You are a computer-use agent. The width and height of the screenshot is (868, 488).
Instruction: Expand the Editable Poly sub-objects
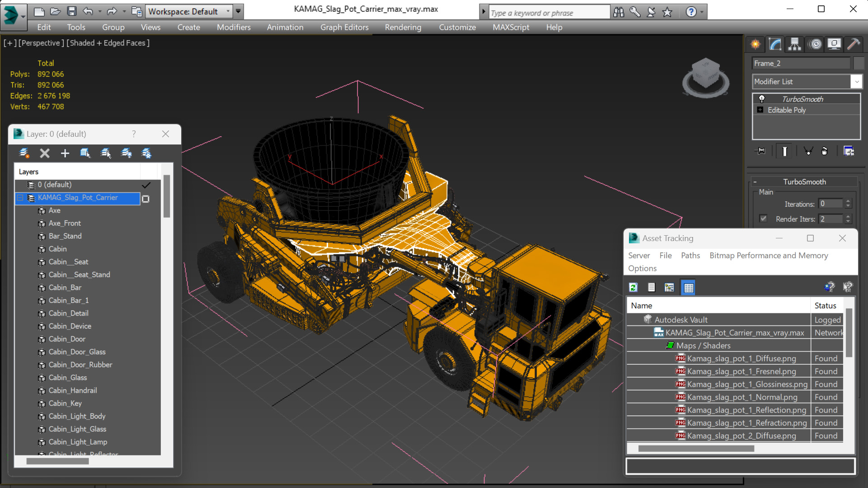(760, 110)
